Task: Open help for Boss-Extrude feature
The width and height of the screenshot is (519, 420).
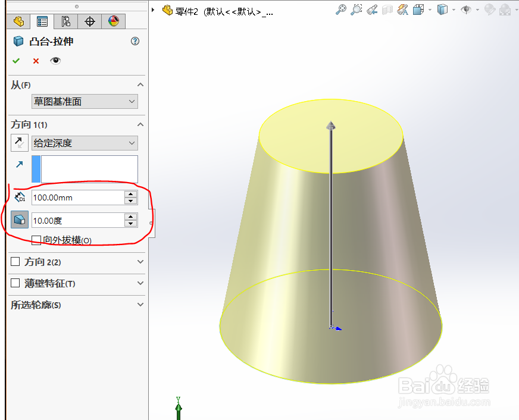Action: (135, 41)
